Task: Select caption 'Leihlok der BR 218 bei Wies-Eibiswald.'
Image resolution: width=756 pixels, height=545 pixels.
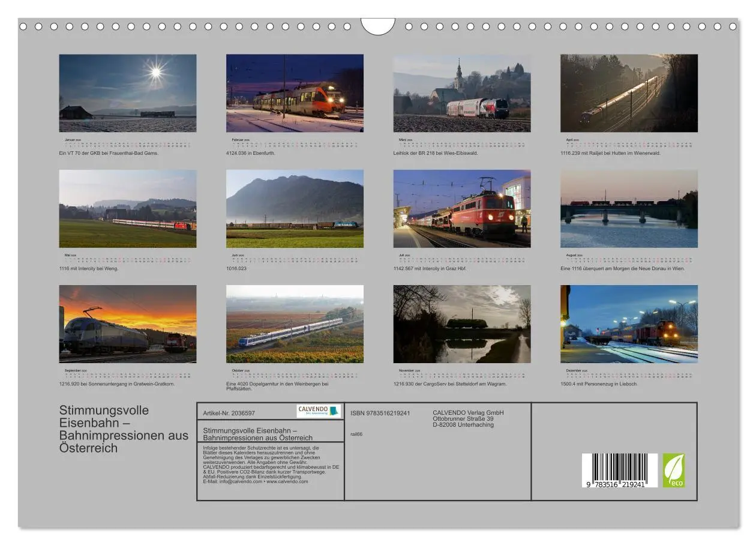Action: 436,153
